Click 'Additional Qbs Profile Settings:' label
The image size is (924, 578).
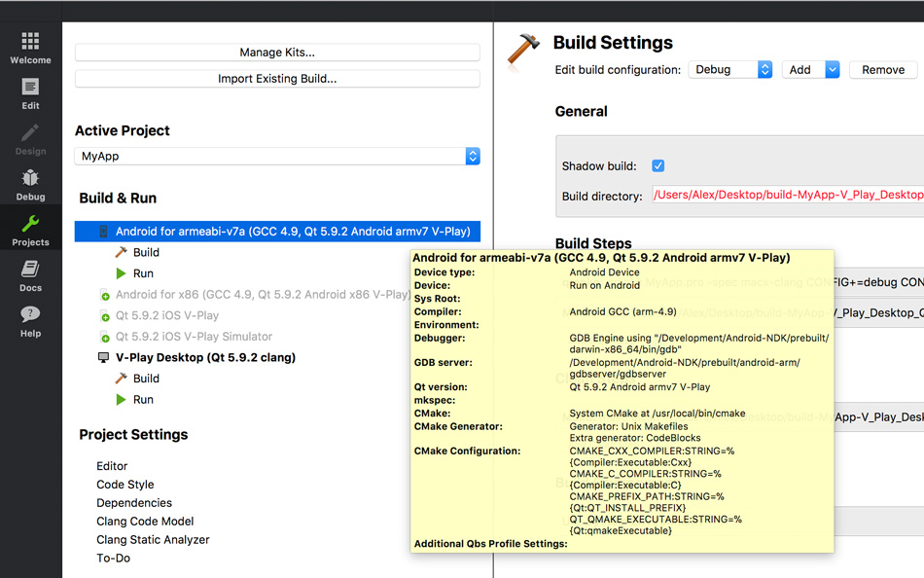click(x=491, y=544)
